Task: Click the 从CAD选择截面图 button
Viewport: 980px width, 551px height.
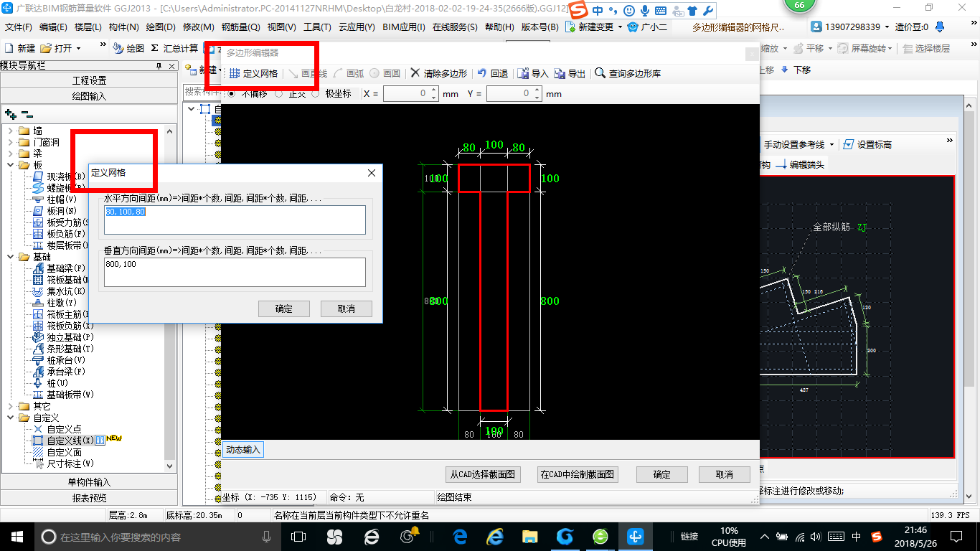Action: pos(482,474)
